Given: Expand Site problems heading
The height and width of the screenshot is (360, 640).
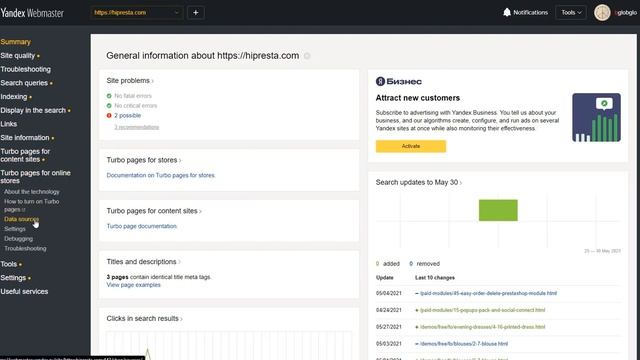Looking at the screenshot, I should point(130,81).
